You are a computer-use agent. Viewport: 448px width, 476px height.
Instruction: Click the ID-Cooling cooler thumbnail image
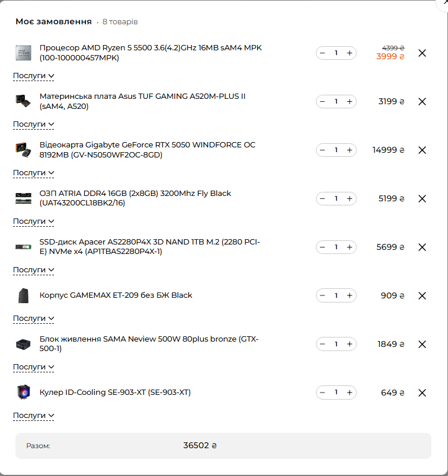pos(23,392)
